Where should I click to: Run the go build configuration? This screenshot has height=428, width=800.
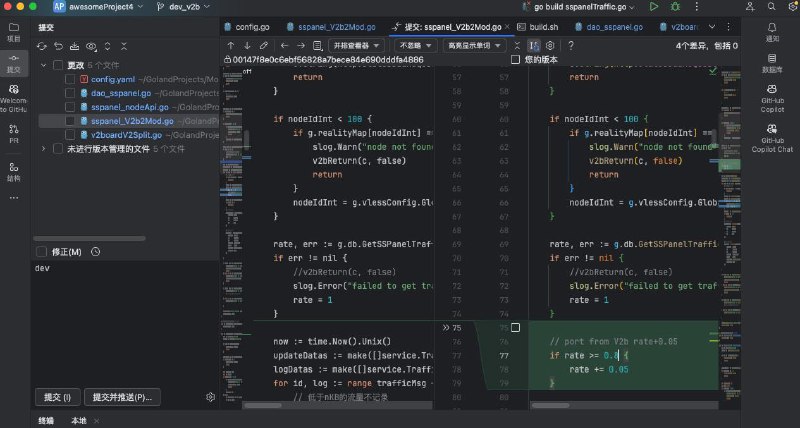(654, 7)
